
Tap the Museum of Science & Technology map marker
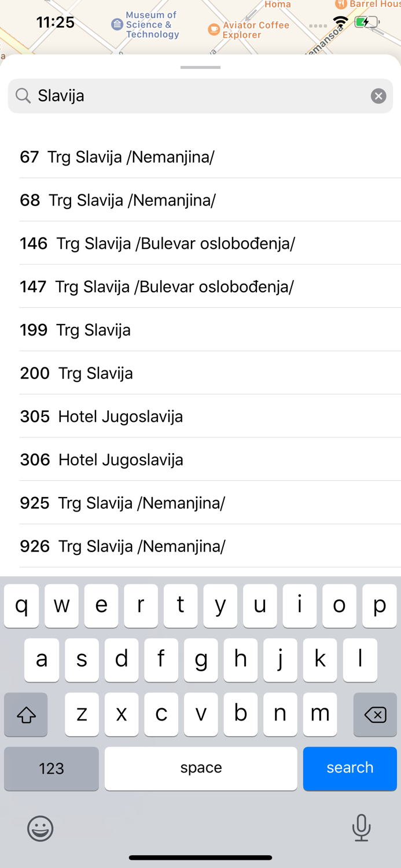coord(117,24)
